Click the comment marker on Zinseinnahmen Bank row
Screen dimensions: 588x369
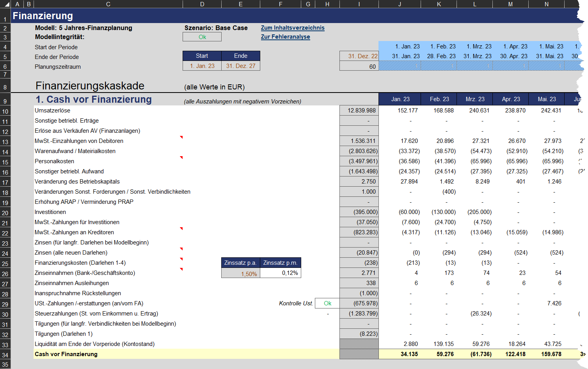(181, 269)
